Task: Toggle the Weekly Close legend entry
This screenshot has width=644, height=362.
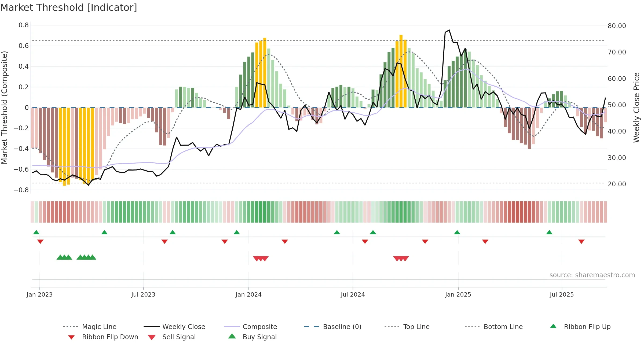Action: 174,327
